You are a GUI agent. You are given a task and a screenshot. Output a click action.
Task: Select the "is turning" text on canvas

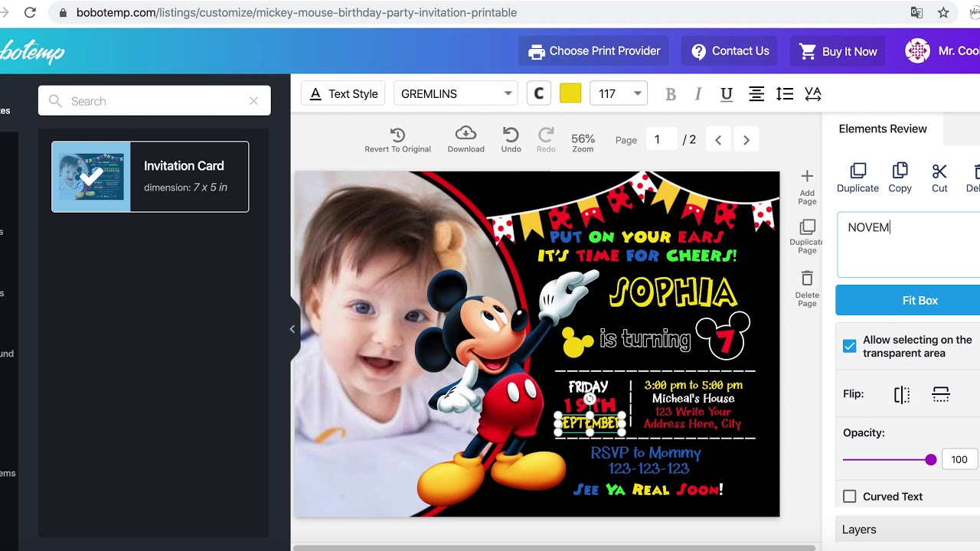(645, 338)
